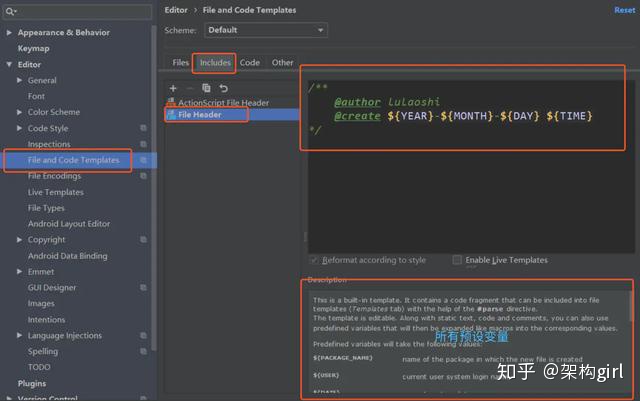Image resolution: width=640 pixels, height=401 pixels.
Task: Click the settings tree vertical scrollbar
Action: click(154, 188)
